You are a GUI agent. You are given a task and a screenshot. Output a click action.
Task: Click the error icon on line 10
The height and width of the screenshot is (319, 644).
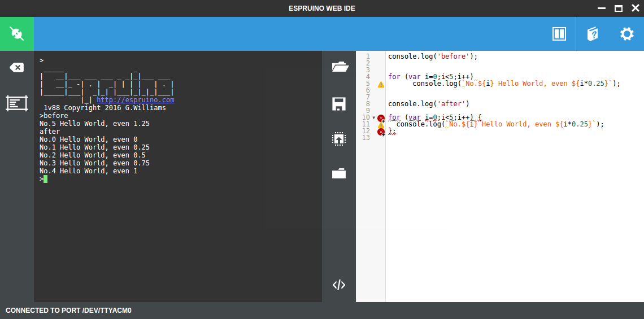381,118
